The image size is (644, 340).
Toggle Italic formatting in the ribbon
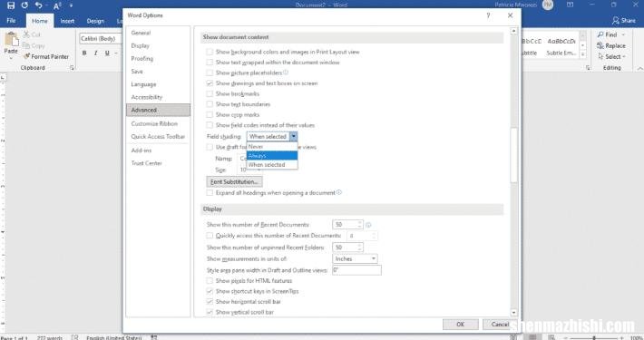(96, 53)
